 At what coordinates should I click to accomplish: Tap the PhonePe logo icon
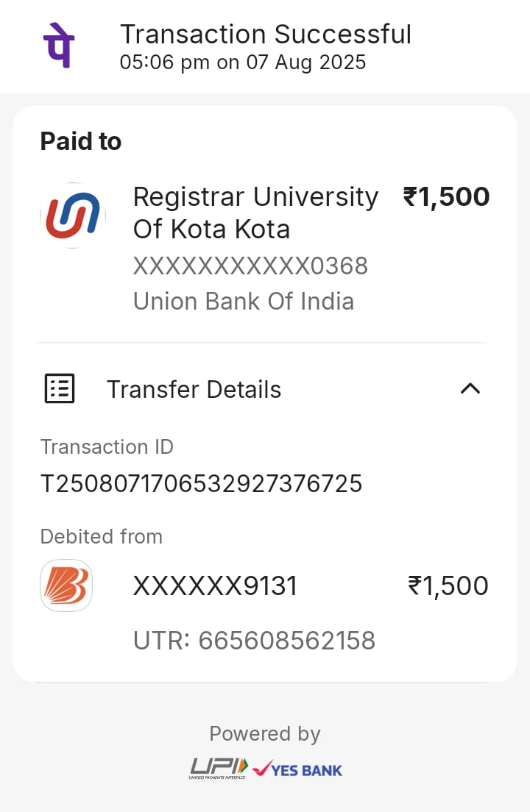pos(58,45)
